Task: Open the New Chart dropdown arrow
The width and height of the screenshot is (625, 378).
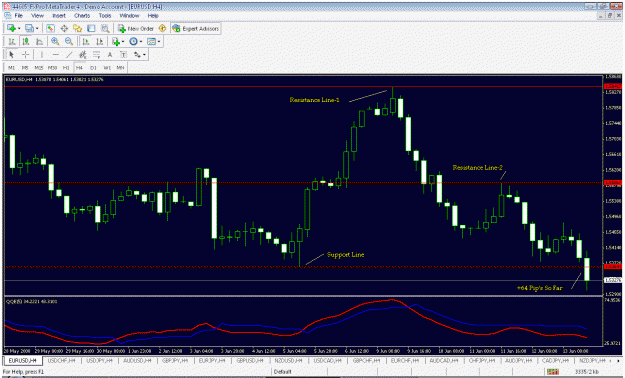Action: click(x=19, y=28)
